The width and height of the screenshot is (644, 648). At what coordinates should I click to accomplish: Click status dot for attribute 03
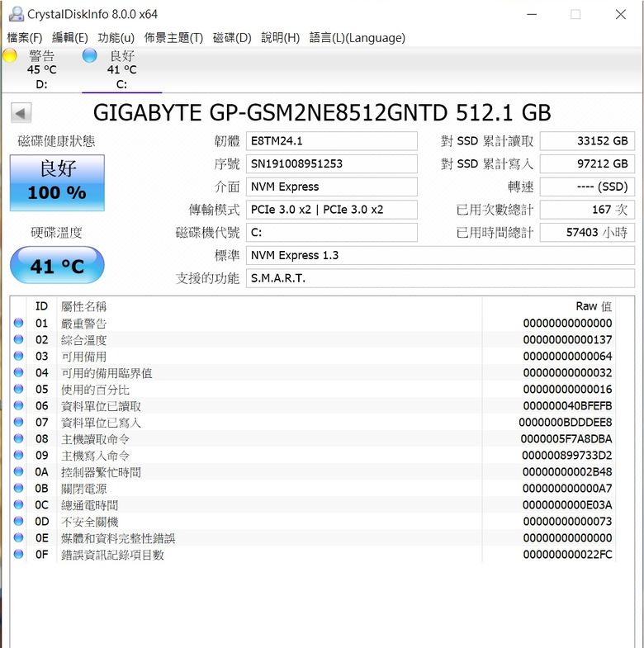[19, 356]
